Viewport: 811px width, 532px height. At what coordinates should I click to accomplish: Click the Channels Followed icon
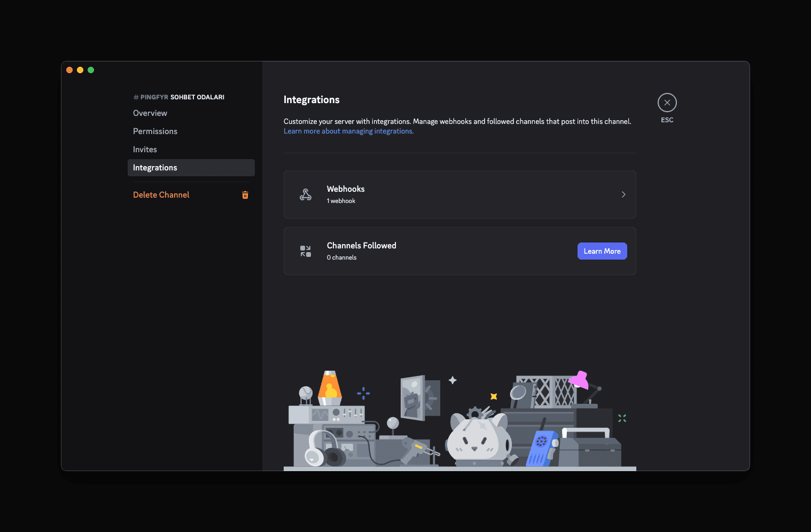(x=305, y=251)
